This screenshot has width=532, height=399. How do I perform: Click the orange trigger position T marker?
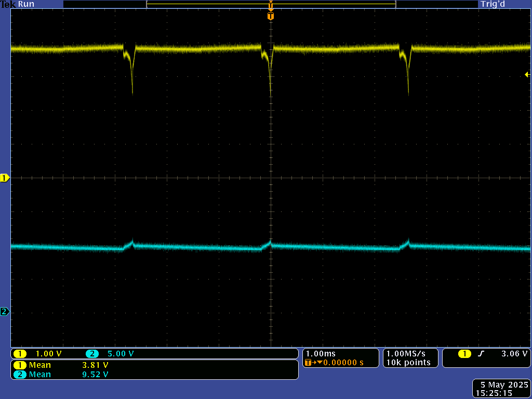(270, 16)
